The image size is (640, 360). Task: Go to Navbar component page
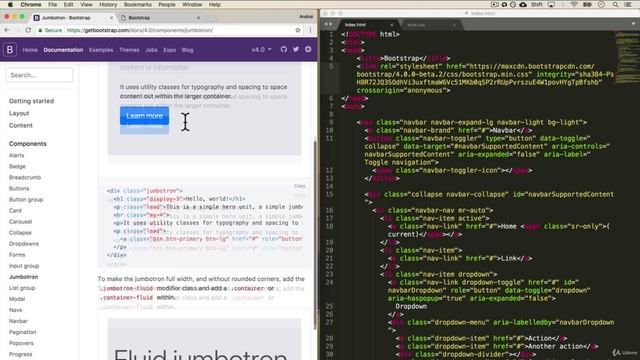(18, 320)
